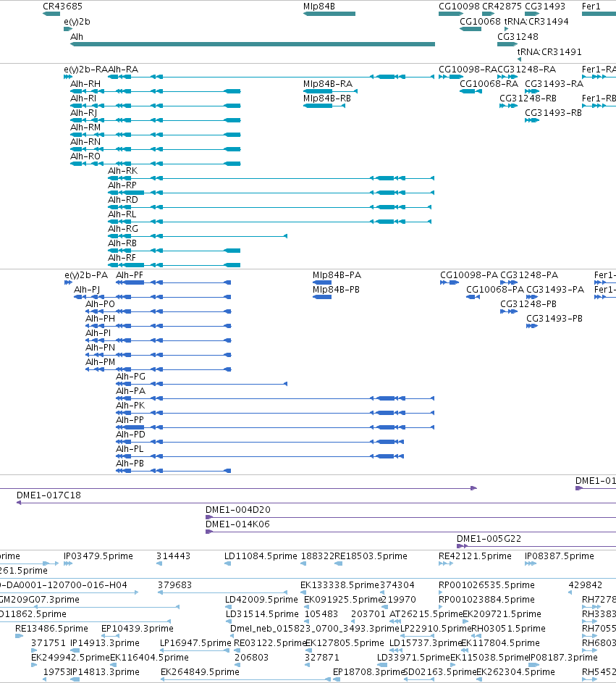Select the Alh-RI transcript label
The width and height of the screenshot is (616, 683).
tap(83, 99)
